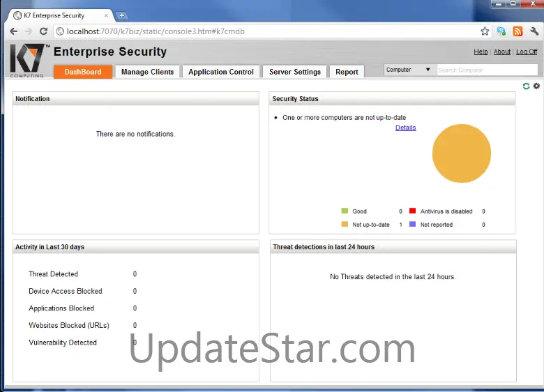
Task: Click the Activity in Last 30 days header
Action: point(136,247)
